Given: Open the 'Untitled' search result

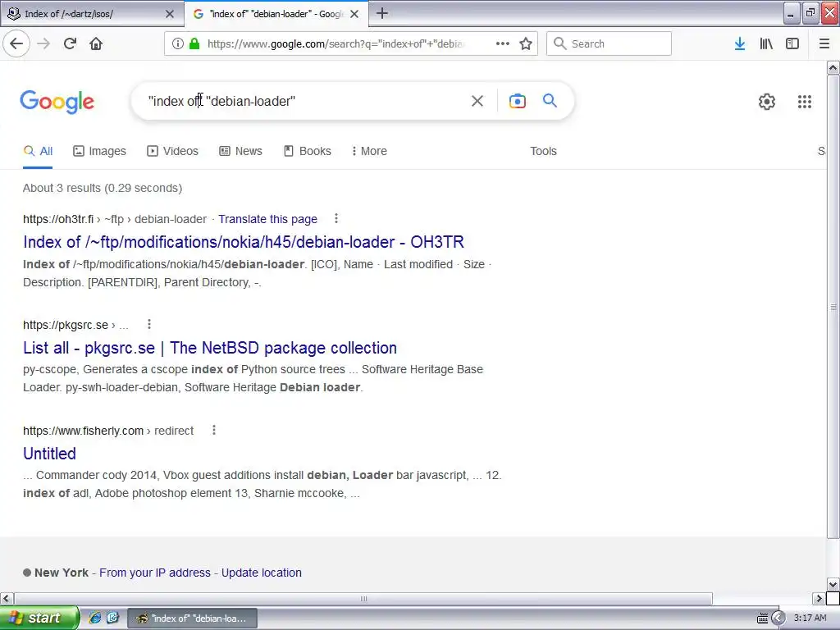Looking at the screenshot, I should pyautogui.click(x=49, y=454).
